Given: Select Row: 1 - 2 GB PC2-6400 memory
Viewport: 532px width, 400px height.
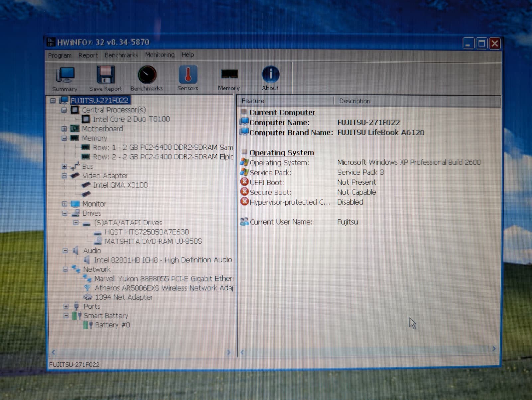Looking at the screenshot, I should tap(163, 147).
